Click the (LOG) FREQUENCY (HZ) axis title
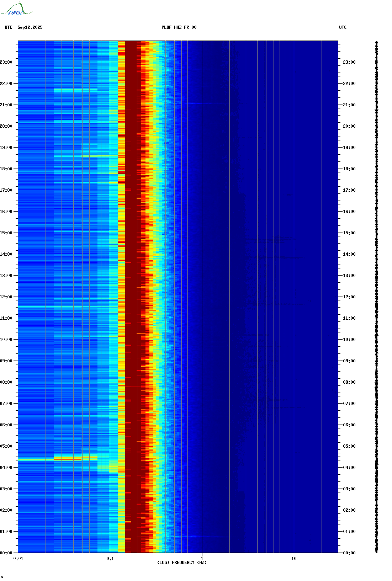 182,563
